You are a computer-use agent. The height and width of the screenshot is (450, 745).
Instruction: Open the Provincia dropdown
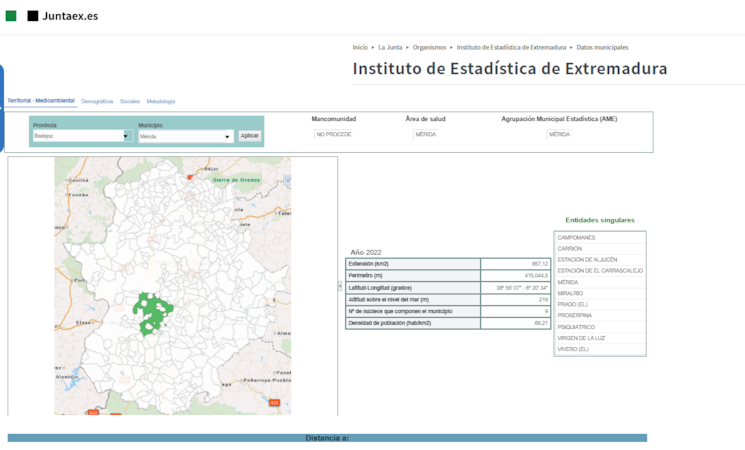[82, 136]
